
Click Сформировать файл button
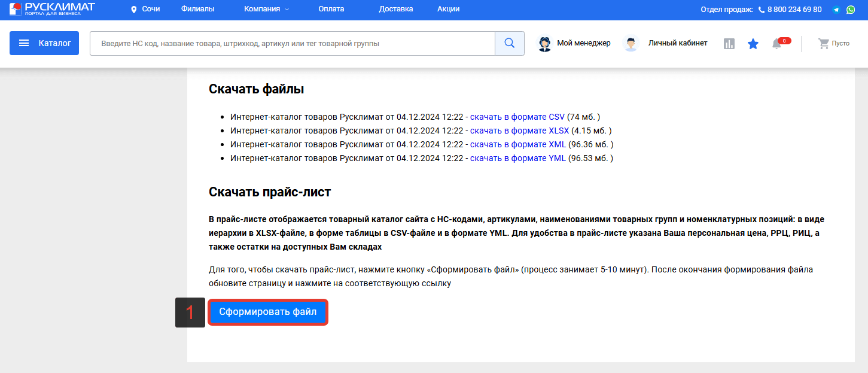(x=268, y=312)
